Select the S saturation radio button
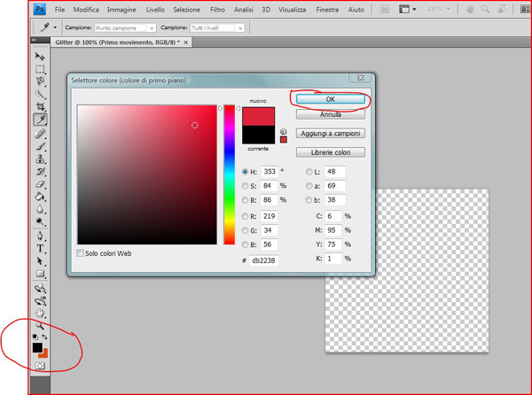 point(245,186)
